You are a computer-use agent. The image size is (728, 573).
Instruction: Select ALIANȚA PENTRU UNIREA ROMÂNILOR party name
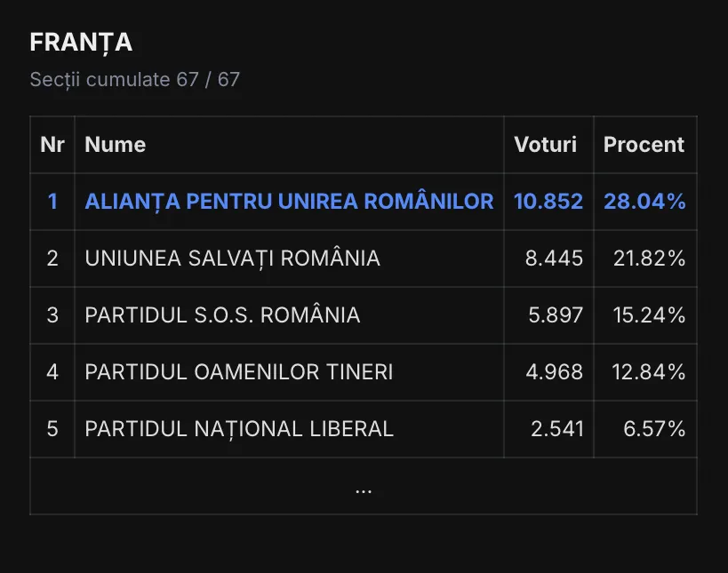(289, 202)
